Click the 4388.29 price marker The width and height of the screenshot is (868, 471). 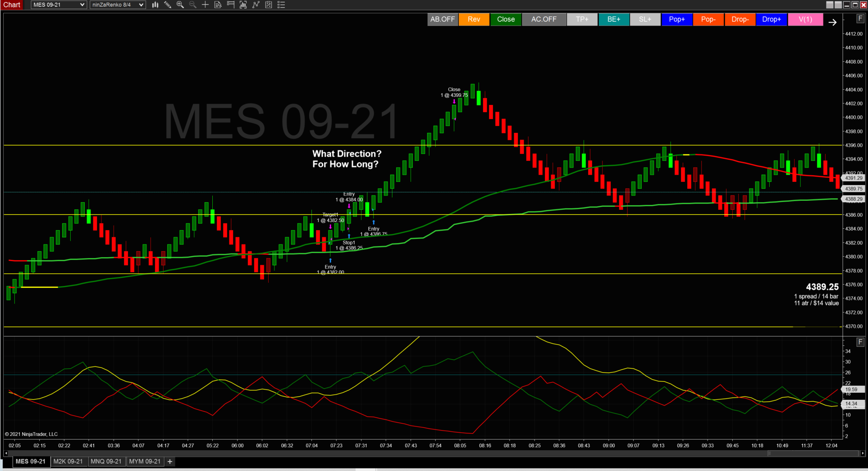(x=853, y=199)
